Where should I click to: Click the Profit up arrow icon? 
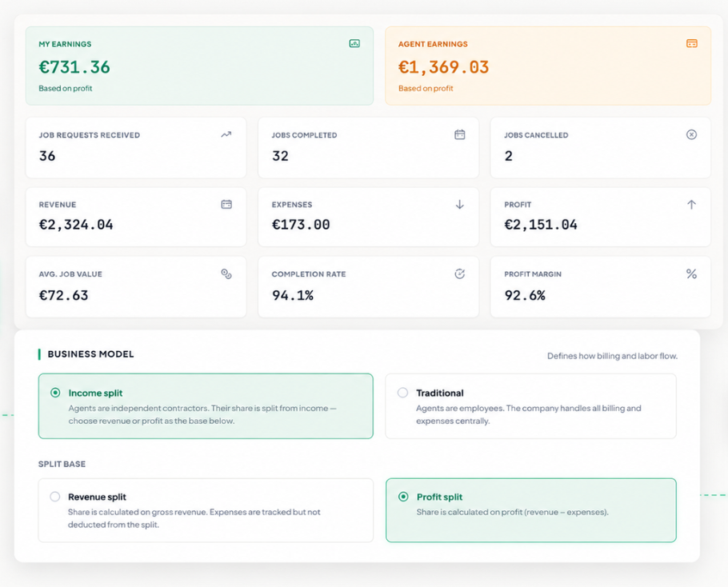coord(691,204)
